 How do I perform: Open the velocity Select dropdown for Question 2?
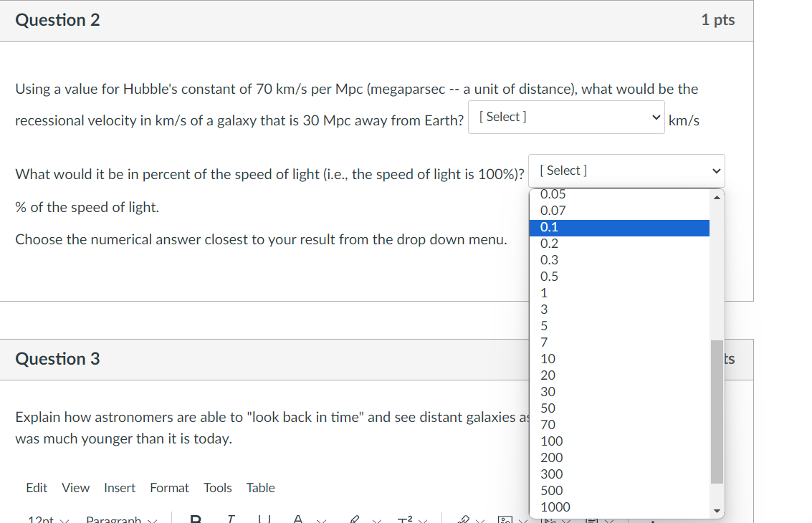click(x=565, y=116)
